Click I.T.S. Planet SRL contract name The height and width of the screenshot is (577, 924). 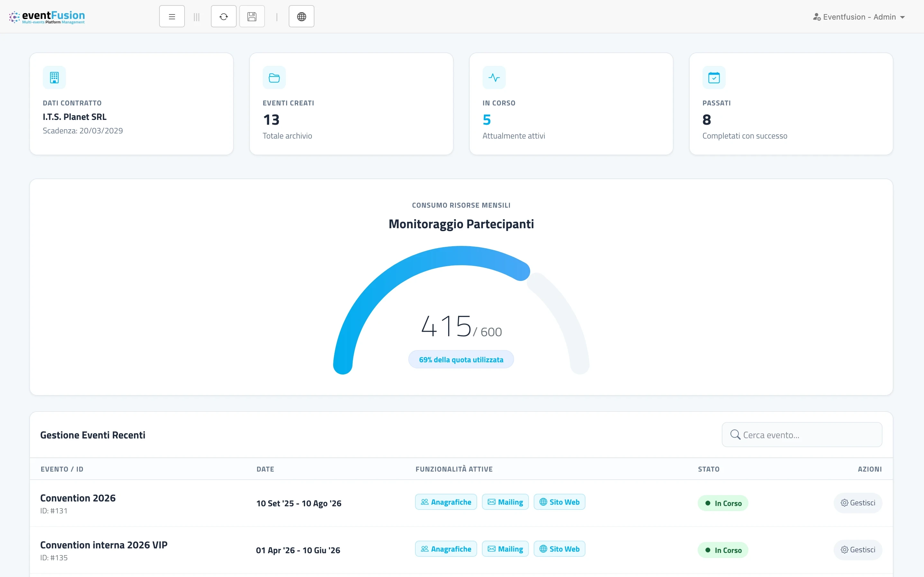click(74, 117)
